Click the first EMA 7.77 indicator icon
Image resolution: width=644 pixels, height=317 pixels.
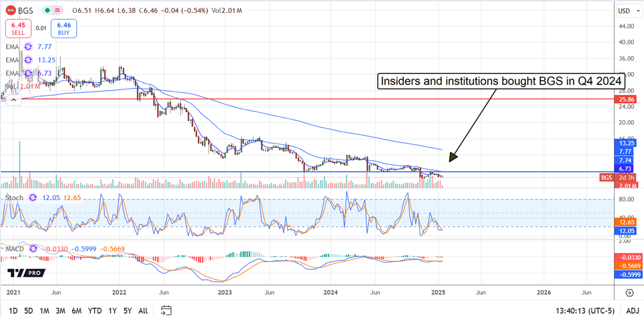[28, 47]
